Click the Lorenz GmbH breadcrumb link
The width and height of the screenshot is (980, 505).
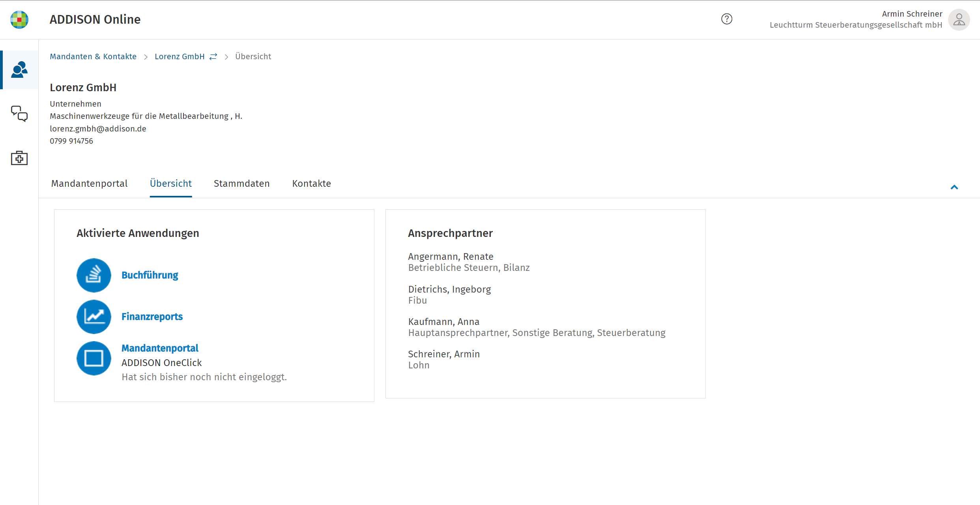(x=180, y=56)
